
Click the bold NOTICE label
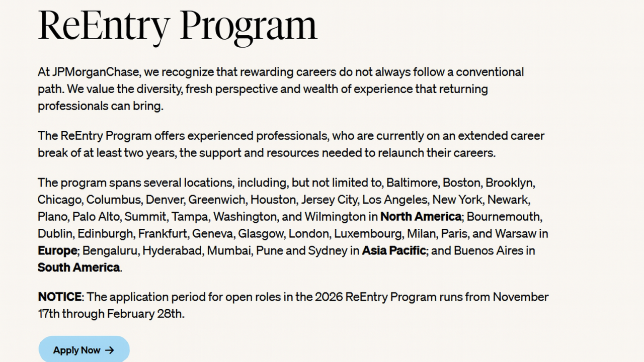[x=59, y=297]
